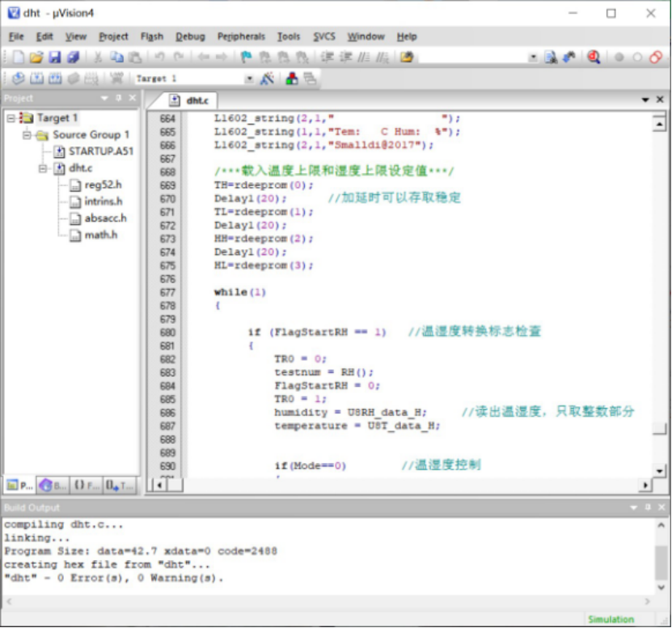Open a file with the folder icon

pos(36,57)
